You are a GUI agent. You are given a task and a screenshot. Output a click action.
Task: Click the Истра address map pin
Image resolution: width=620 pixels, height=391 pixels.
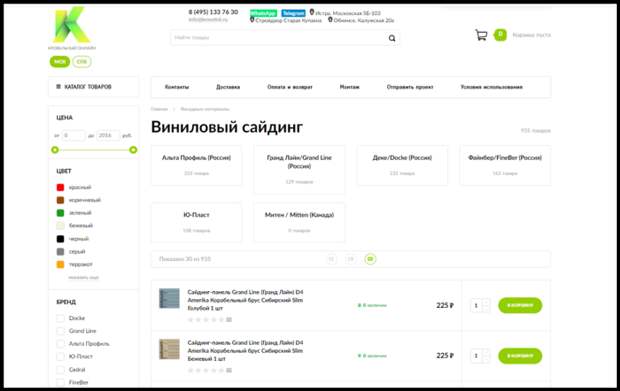click(x=312, y=13)
